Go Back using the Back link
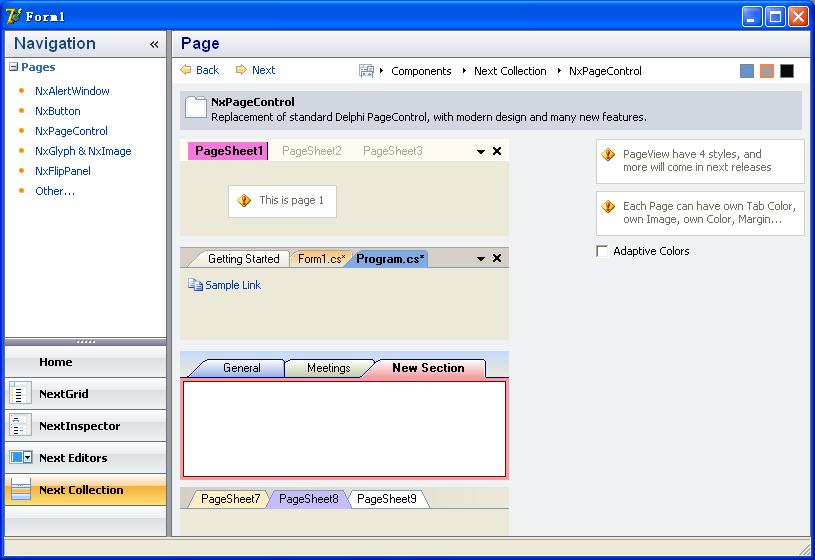Viewport: 815px width, 560px height. pyautogui.click(x=207, y=70)
